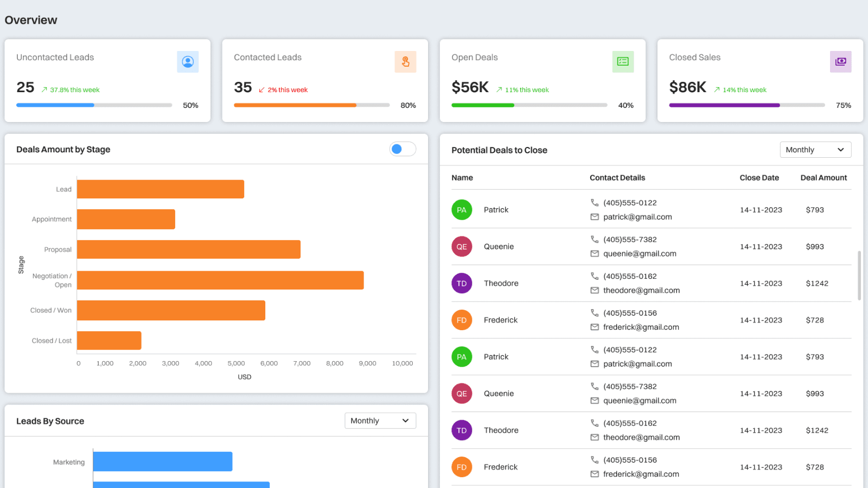Click the Potential Deals table scrollbar

(x=859, y=275)
